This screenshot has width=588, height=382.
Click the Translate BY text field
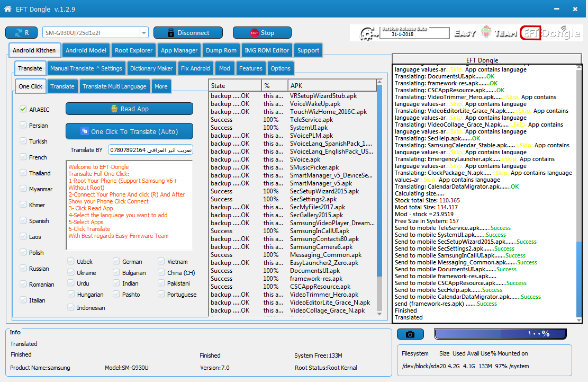[x=150, y=150]
